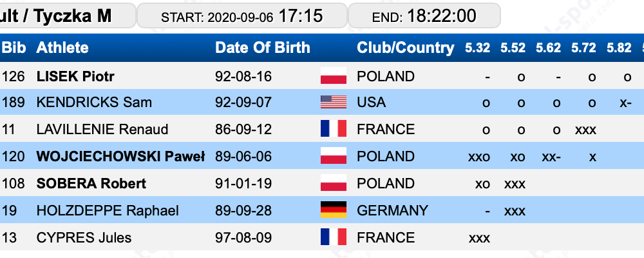The height and width of the screenshot is (258, 644).
Task: Click the Athlete column header
Action: pos(62,48)
